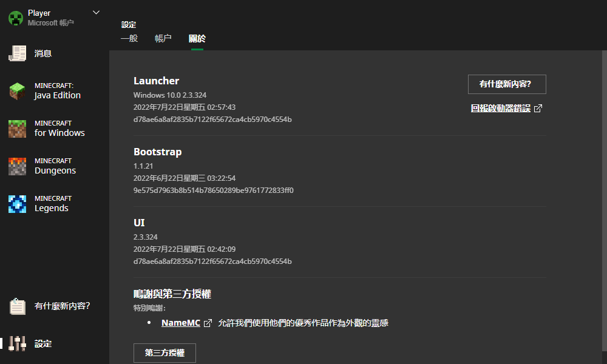Click the 第三方授權 button

pyautogui.click(x=164, y=353)
